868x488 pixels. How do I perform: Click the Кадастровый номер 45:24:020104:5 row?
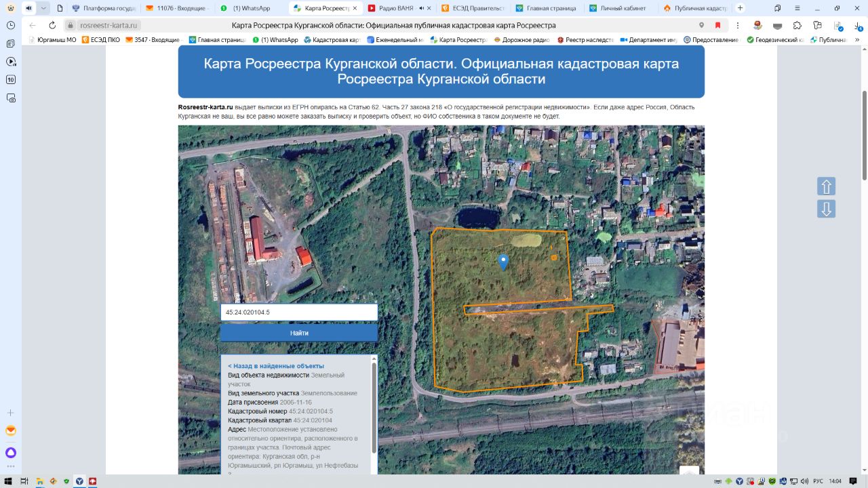point(280,411)
